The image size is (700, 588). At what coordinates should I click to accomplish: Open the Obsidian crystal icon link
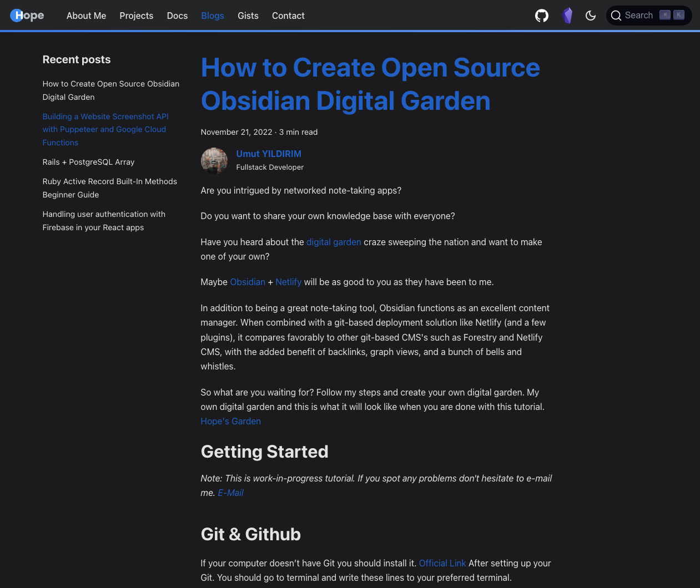click(567, 16)
